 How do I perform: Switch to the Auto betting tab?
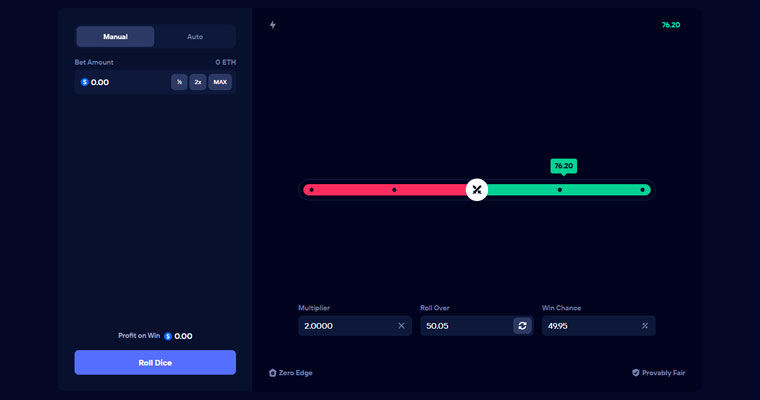click(x=195, y=36)
